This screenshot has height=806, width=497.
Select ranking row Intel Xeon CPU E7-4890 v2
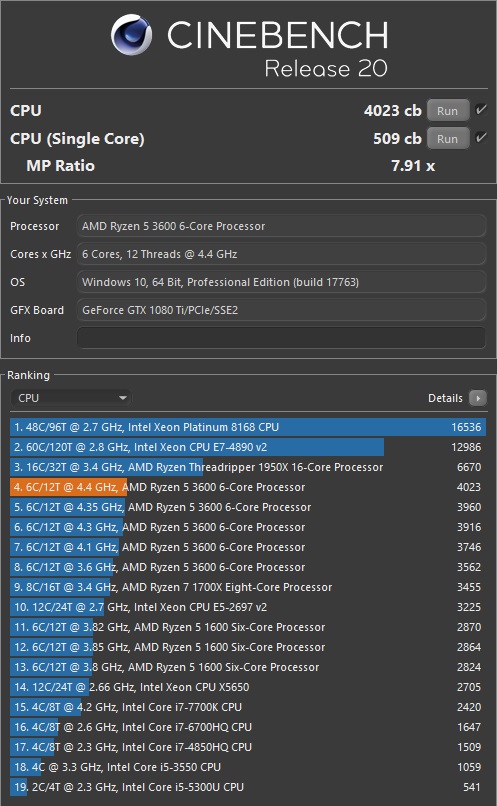tap(248, 447)
